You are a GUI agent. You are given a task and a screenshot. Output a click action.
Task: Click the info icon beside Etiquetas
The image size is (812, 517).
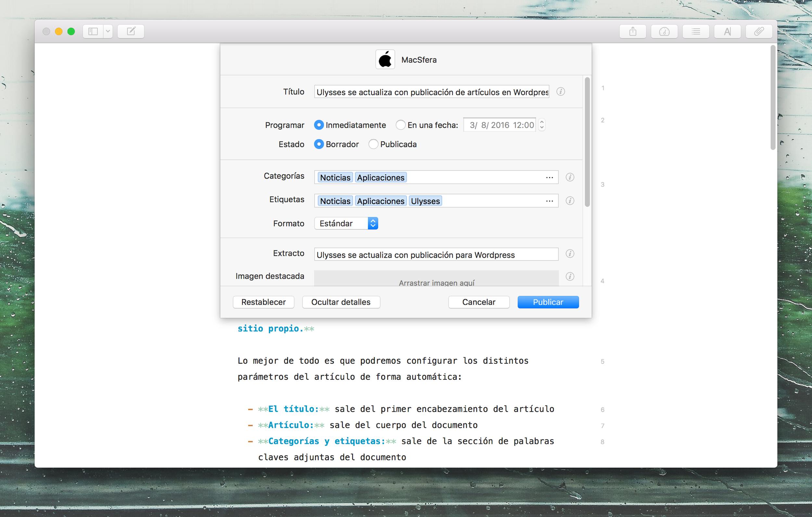click(570, 201)
